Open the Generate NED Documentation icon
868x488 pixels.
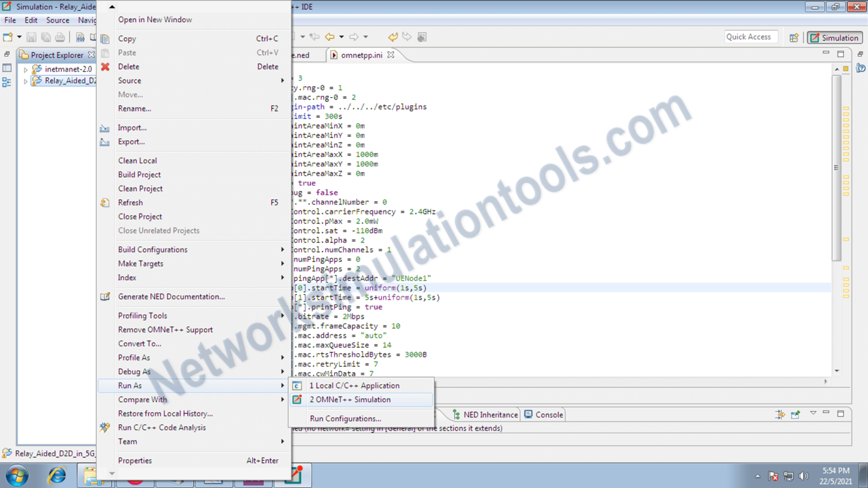tap(105, 297)
